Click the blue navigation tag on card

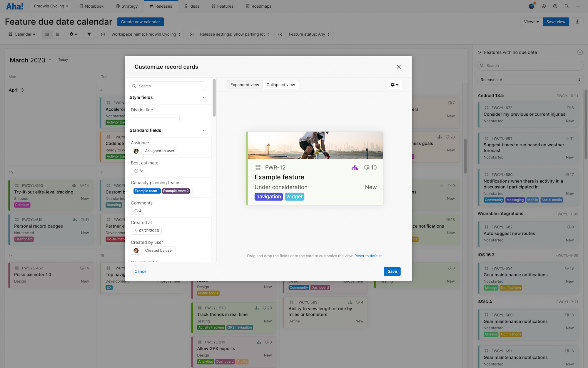[x=268, y=197]
